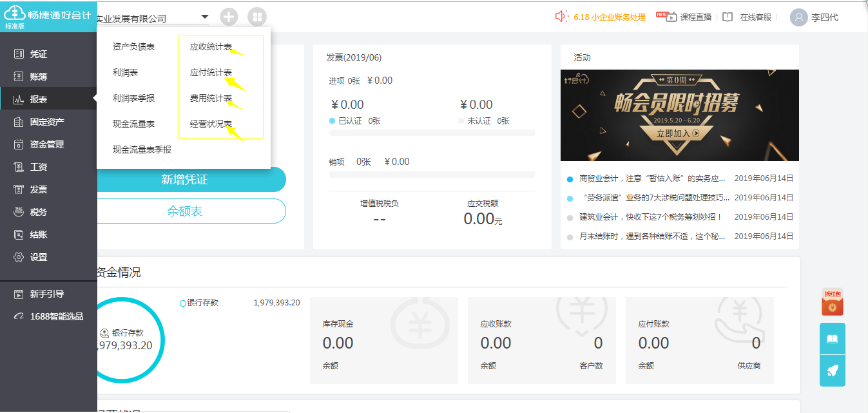Open the 李四代 user account menu

point(815,17)
